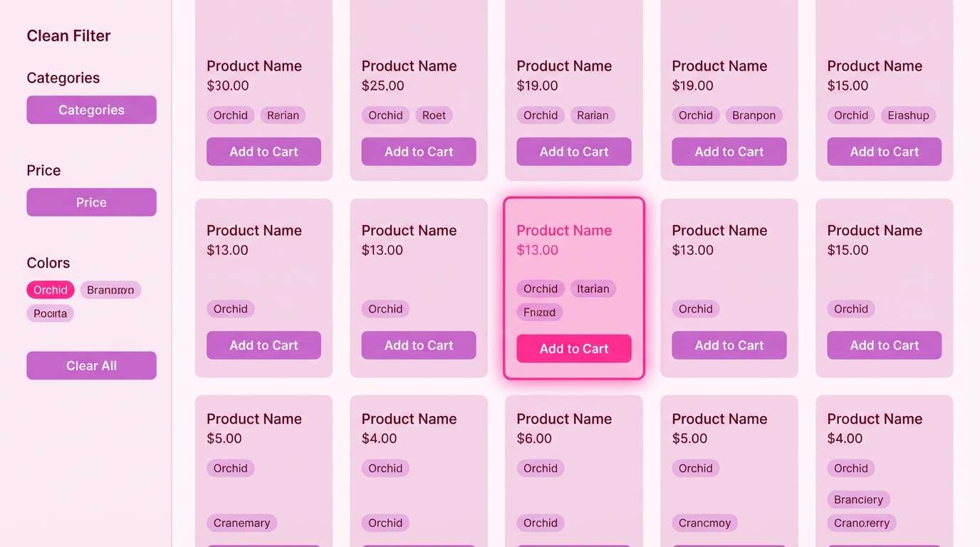
Task: Click the Rerian tag on the $30.00 product
Action: (283, 115)
